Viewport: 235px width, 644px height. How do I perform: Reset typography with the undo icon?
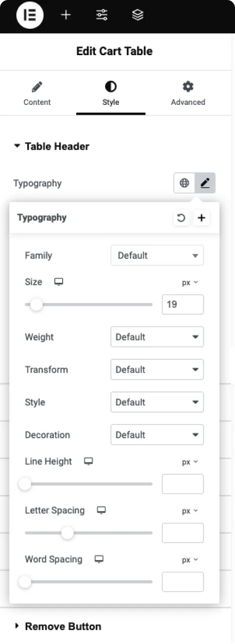click(181, 218)
